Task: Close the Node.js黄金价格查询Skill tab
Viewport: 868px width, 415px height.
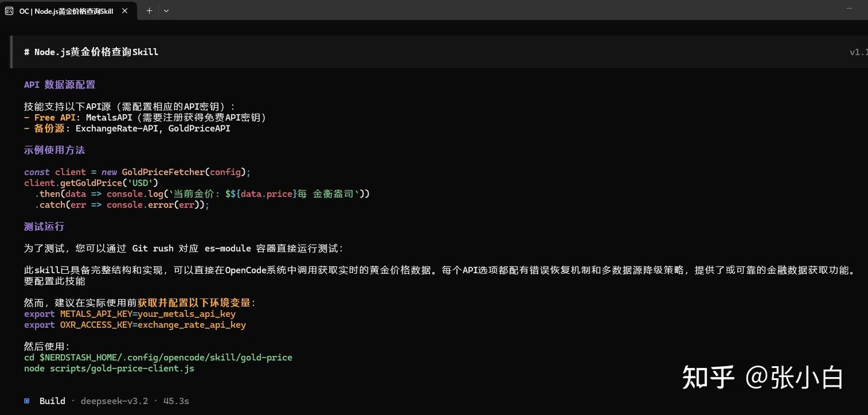Action: 126,11
